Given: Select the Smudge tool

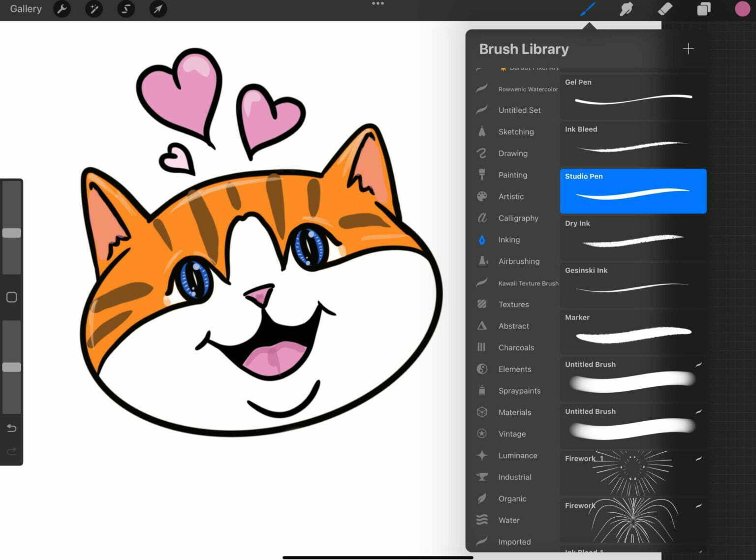Looking at the screenshot, I should 626,9.
